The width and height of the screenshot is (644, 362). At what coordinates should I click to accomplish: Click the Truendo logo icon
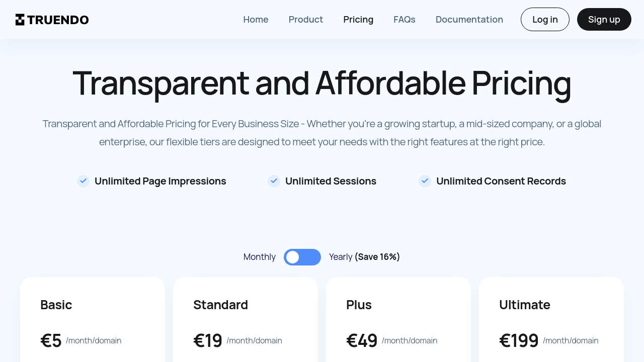20,20
